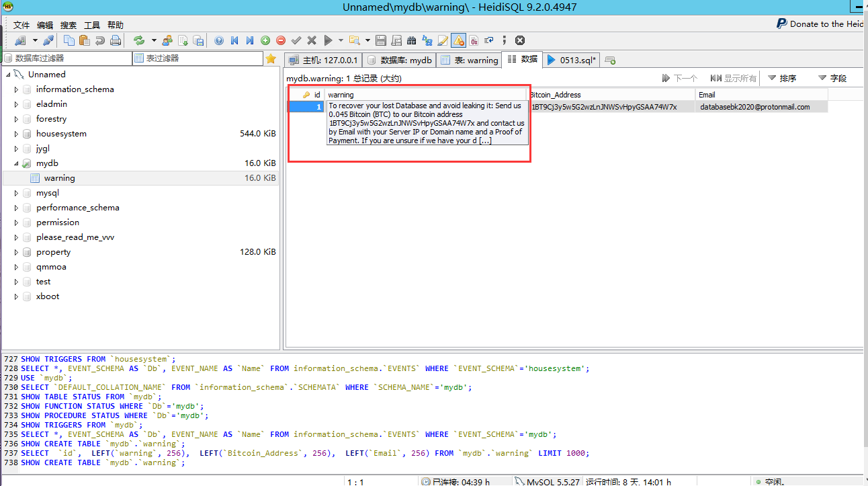Select the databasebk2020@protonmail.com cell
Image resolution: width=868 pixels, height=486 pixels.
pos(762,107)
